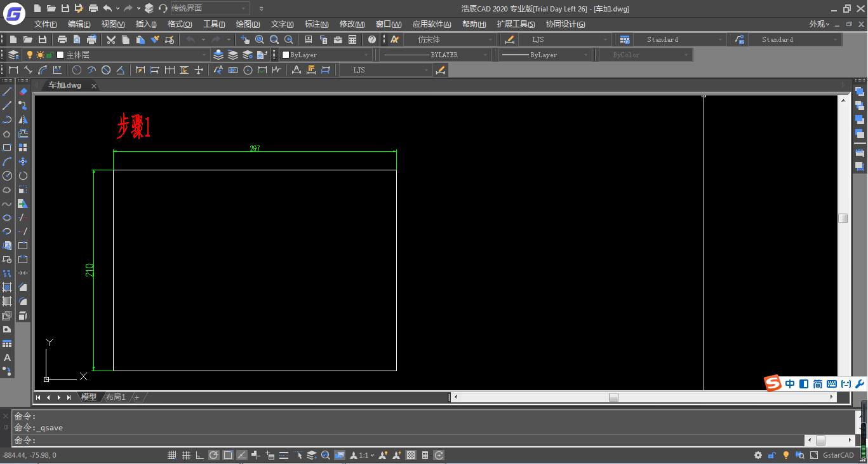
Task: Click the Zoom Previous icon
Action: (289, 39)
